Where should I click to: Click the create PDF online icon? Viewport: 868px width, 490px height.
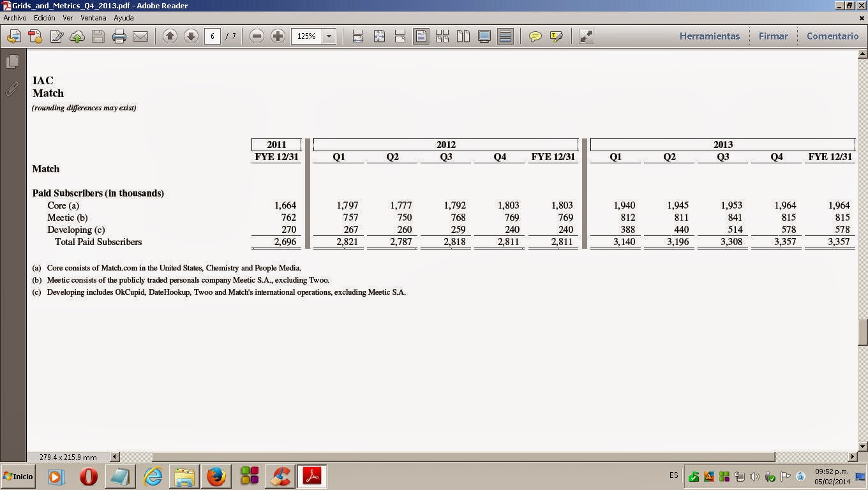[35, 36]
